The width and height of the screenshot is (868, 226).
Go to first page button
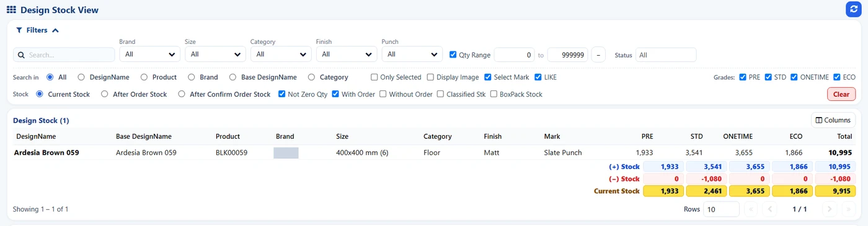tap(751, 209)
